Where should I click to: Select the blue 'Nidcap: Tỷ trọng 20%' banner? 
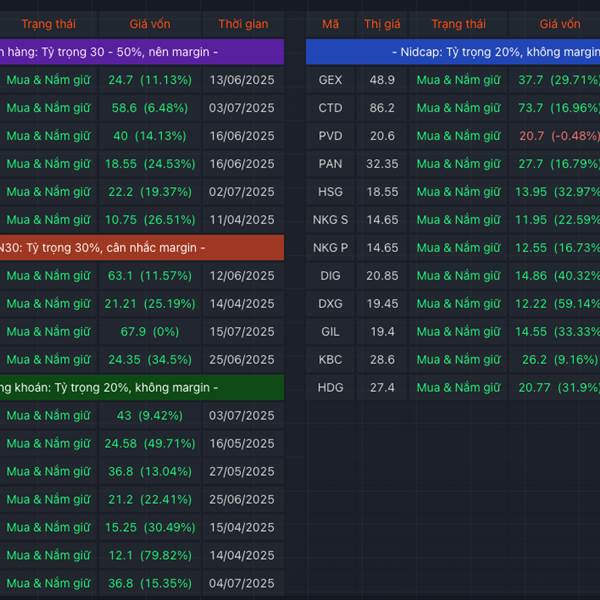(453, 52)
